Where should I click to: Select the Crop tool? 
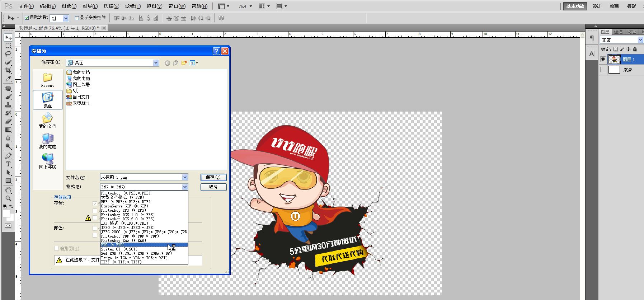(x=8, y=70)
